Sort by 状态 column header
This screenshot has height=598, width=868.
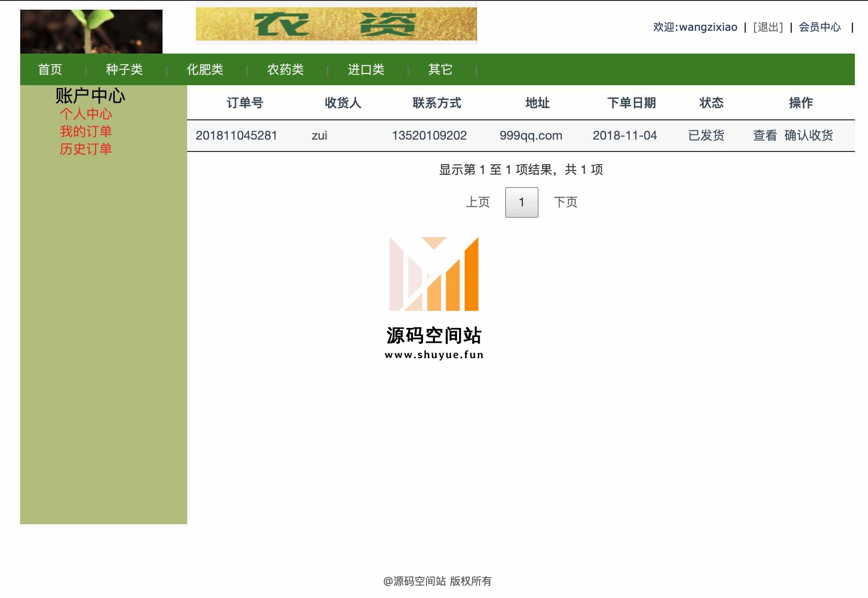click(x=712, y=103)
